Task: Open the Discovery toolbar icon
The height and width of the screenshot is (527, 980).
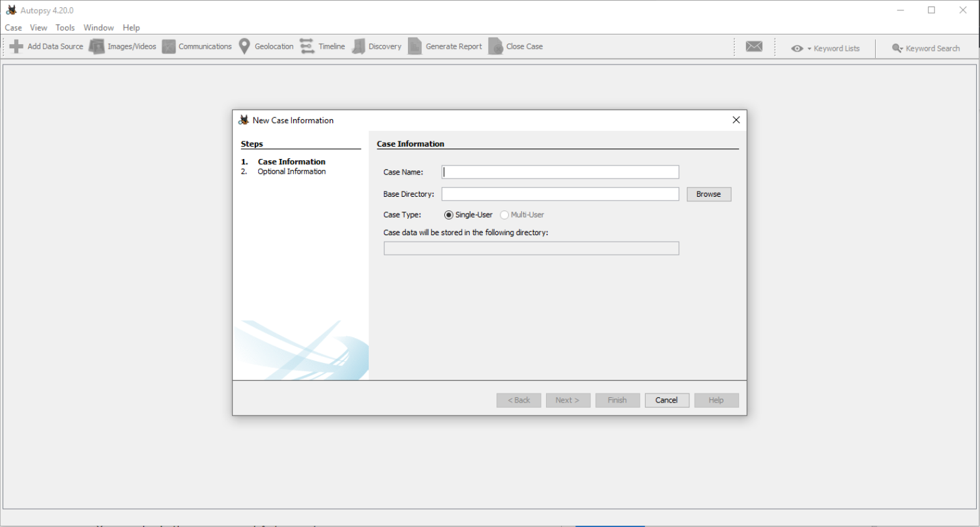Action: pyautogui.click(x=358, y=46)
